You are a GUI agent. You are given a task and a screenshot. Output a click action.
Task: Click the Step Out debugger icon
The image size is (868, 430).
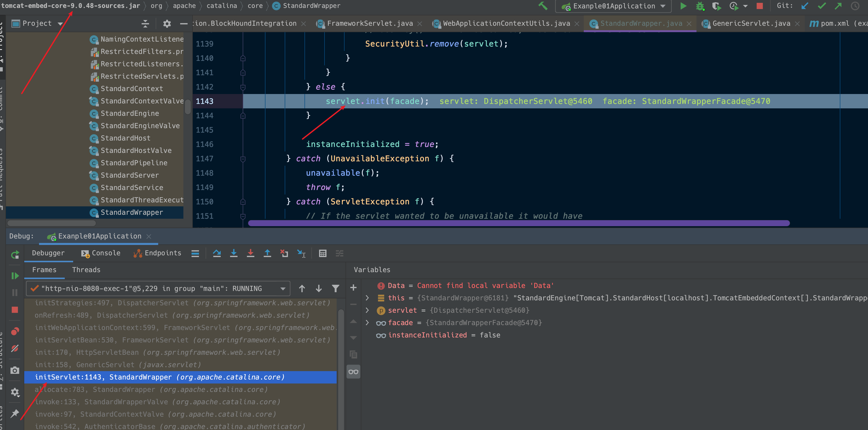tap(267, 253)
